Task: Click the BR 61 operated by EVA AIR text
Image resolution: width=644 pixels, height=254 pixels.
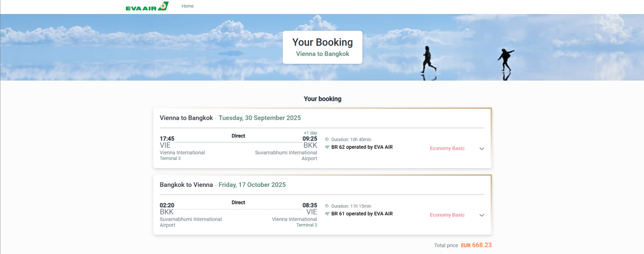Action: [x=362, y=214]
